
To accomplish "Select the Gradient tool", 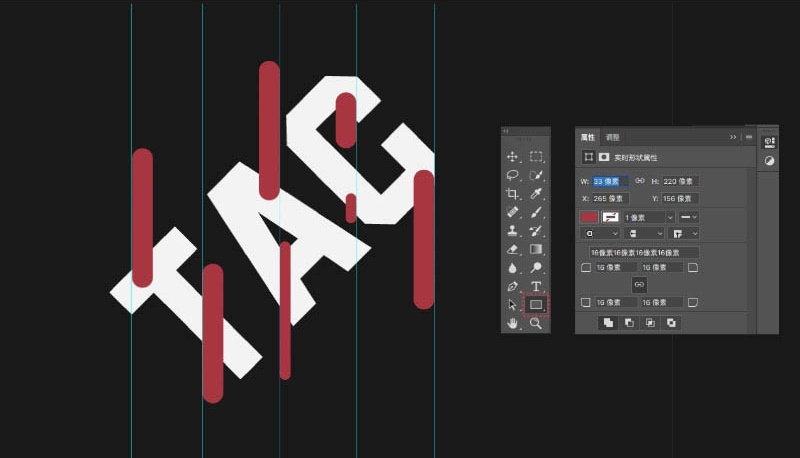I will point(536,249).
